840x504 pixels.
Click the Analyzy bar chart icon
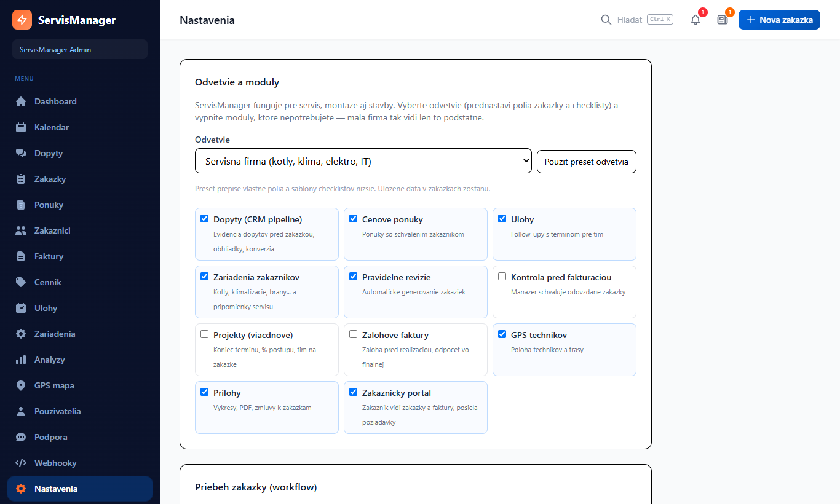[21, 360]
